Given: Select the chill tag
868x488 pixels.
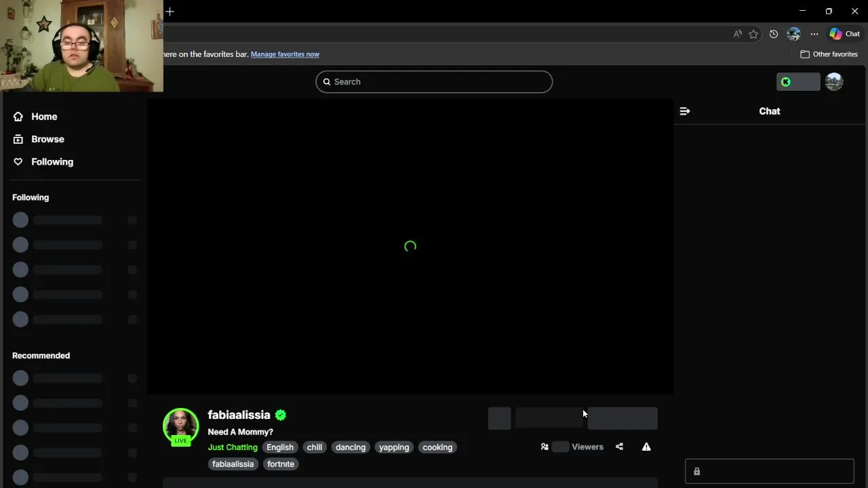Looking at the screenshot, I should (x=315, y=447).
